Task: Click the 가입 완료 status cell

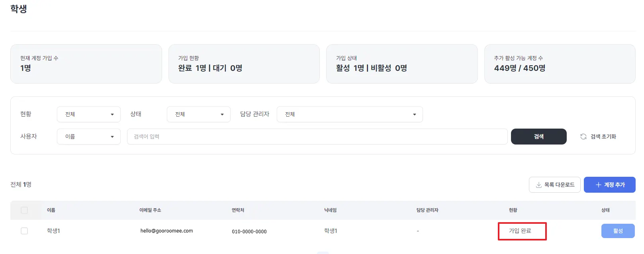Action: [520, 231]
